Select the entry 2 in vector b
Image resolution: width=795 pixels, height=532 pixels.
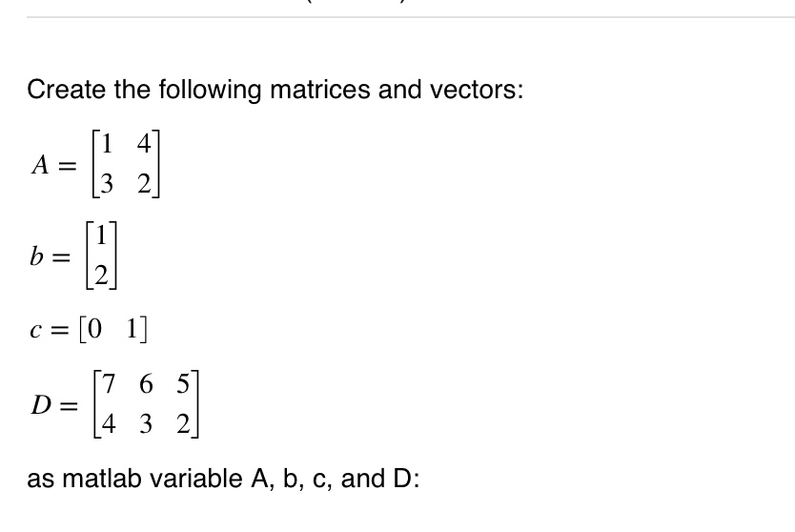[101, 276]
